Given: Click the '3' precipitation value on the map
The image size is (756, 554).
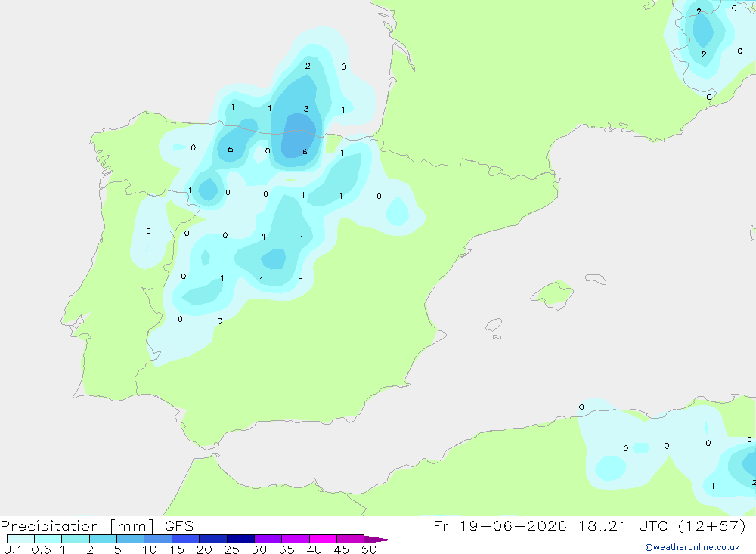Looking at the screenshot, I should (306, 109).
